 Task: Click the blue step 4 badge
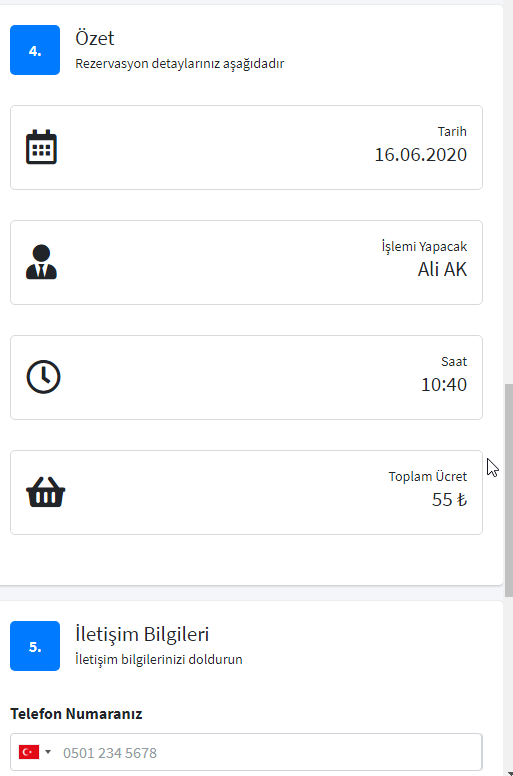[x=35, y=50]
